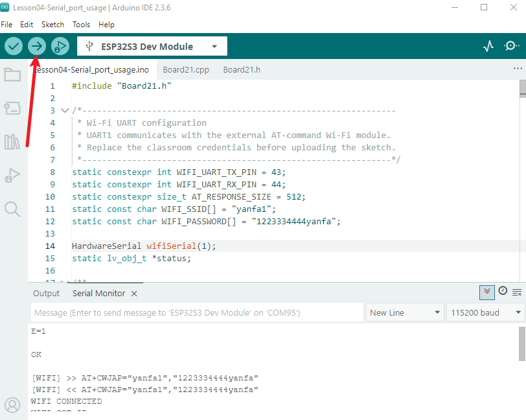Open the File menu
Viewport: 526px width, 420px height.
[x=6, y=25]
